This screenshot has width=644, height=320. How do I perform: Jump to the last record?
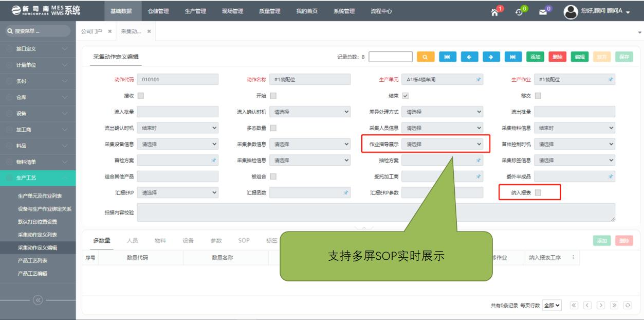pos(513,57)
